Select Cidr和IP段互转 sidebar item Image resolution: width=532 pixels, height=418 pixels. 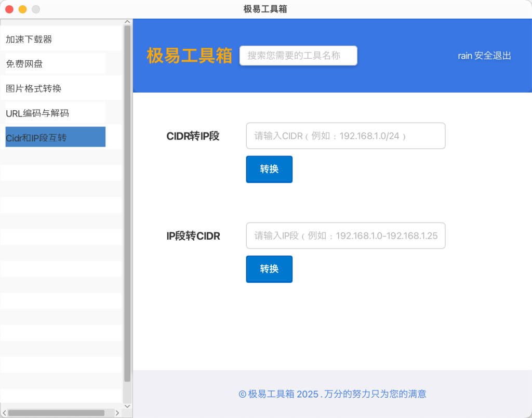coord(55,137)
